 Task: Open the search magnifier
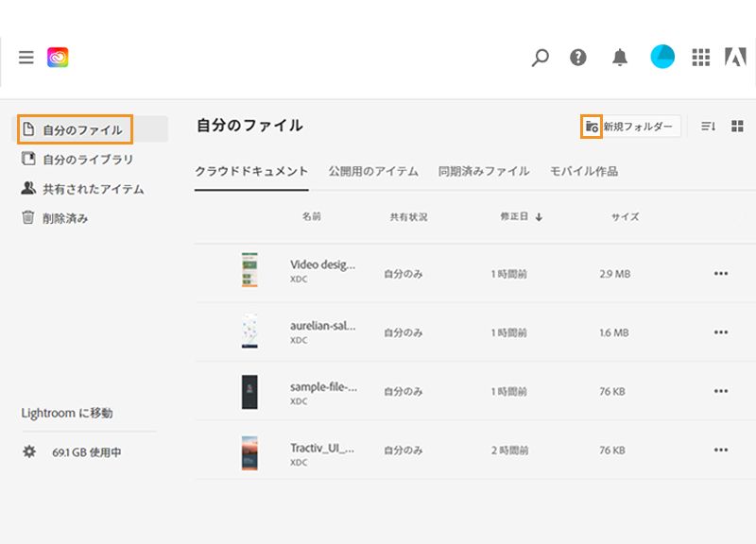point(540,58)
